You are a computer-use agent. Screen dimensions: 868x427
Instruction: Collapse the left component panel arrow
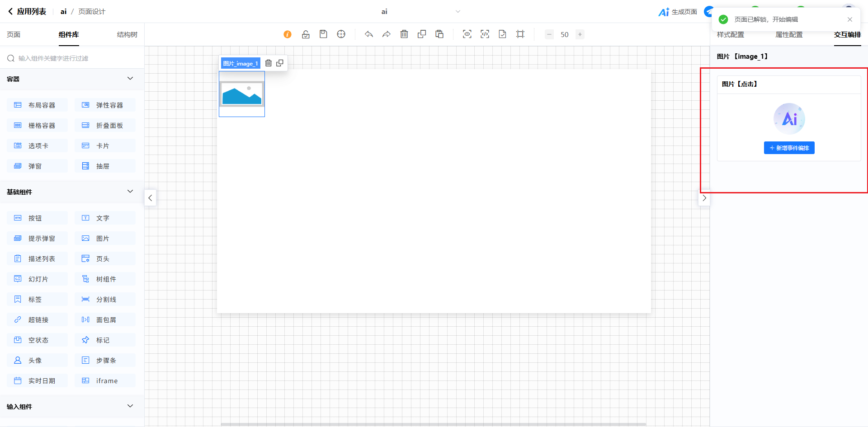click(150, 198)
